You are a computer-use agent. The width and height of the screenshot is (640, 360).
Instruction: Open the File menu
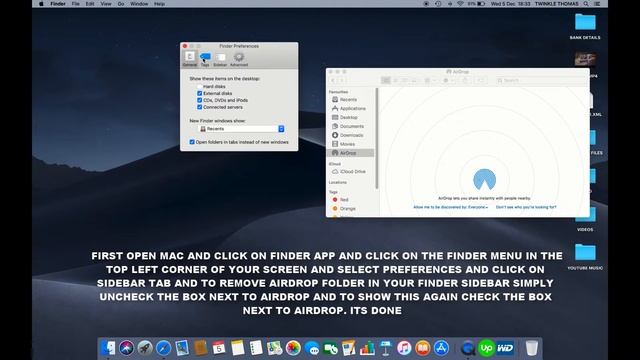(76, 4)
